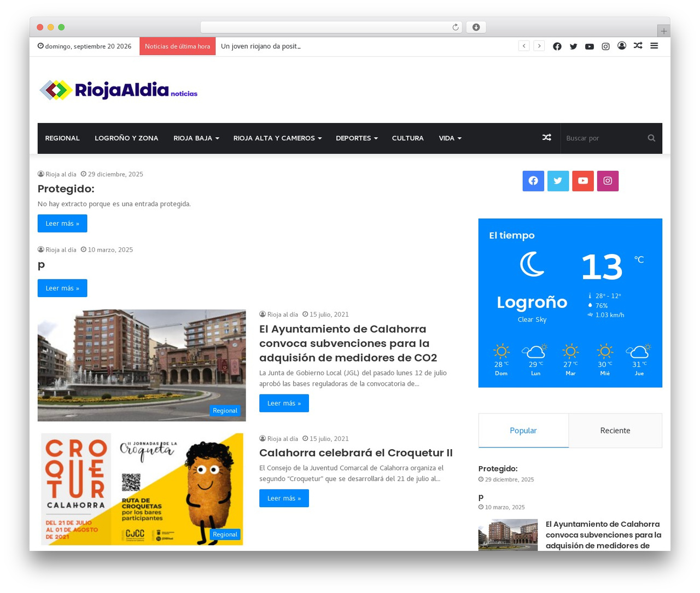
Task: Click the user login icon in top bar
Action: pos(622,46)
